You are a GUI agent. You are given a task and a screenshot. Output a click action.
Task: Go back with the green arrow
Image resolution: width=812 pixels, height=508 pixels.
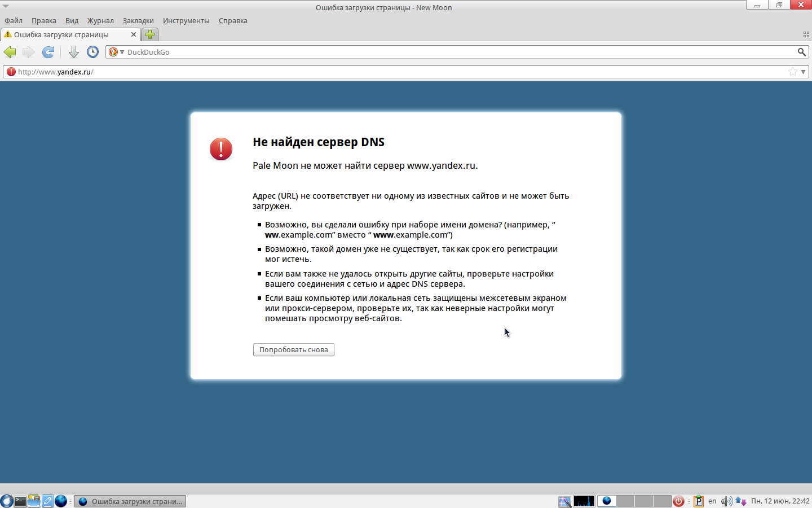click(x=10, y=52)
